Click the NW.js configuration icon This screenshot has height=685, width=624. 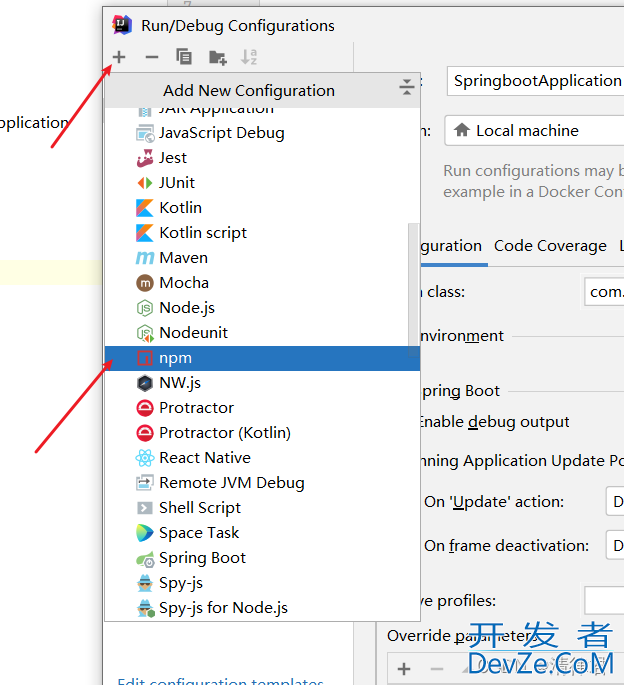coord(145,383)
